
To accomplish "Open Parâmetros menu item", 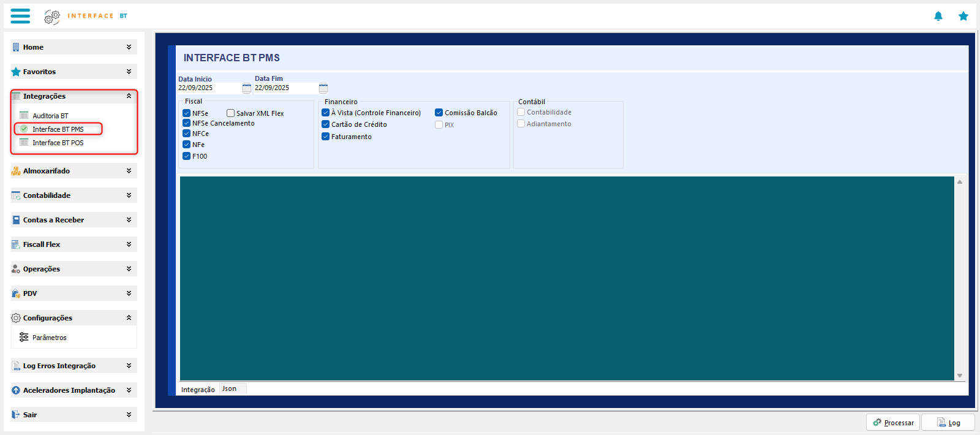I will pyautogui.click(x=50, y=338).
